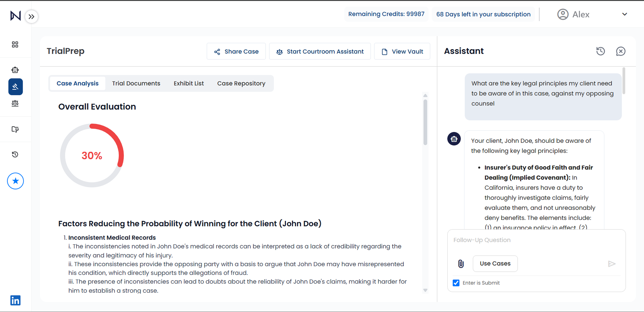Open Assistant chat history icon
644x312 pixels.
(x=600, y=51)
